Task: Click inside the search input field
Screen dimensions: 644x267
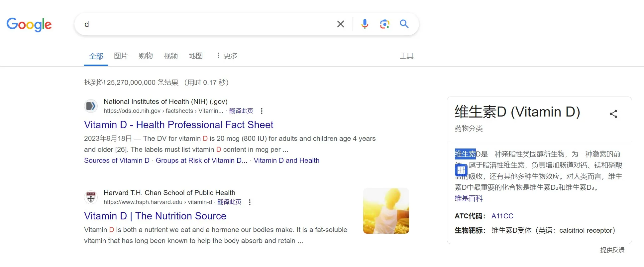Action: [x=199, y=24]
